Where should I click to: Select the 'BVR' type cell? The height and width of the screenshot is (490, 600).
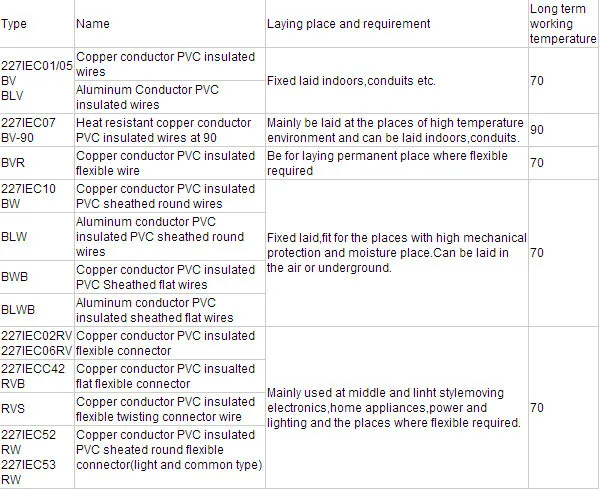click(37, 163)
